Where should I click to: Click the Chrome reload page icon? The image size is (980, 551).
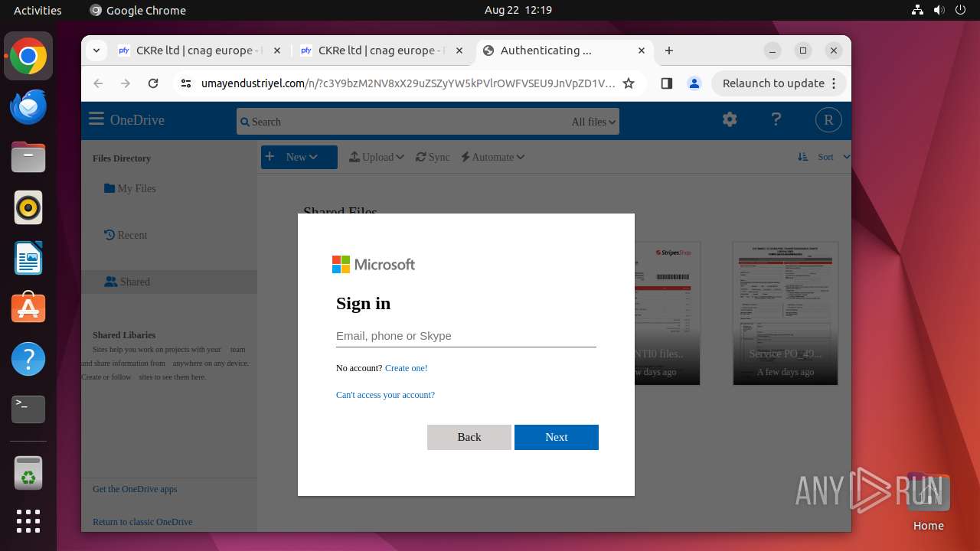tap(153, 83)
